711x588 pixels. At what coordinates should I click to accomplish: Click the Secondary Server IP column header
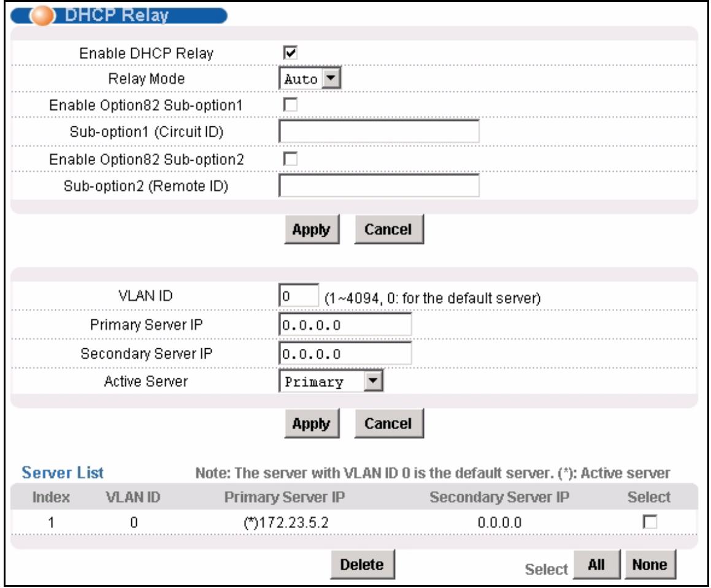(499, 497)
